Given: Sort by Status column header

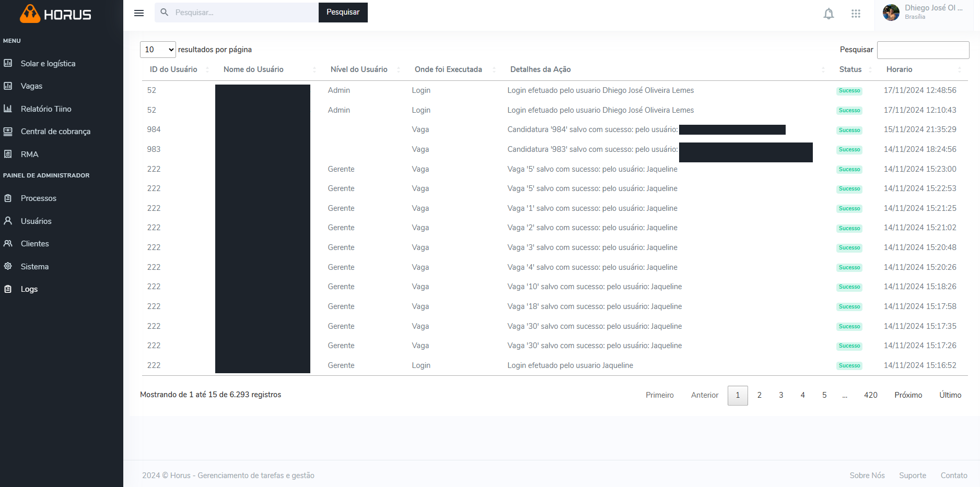Looking at the screenshot, I should point(850,69).
